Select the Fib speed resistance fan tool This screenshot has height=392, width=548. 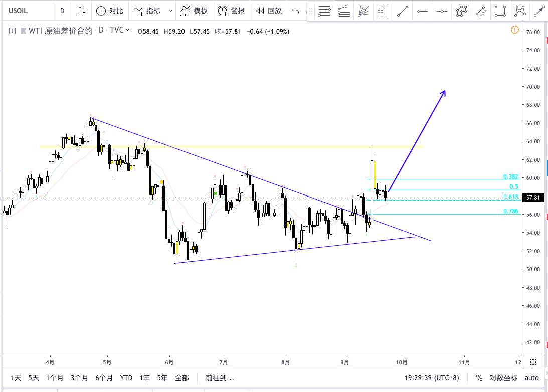coord(363,11)
